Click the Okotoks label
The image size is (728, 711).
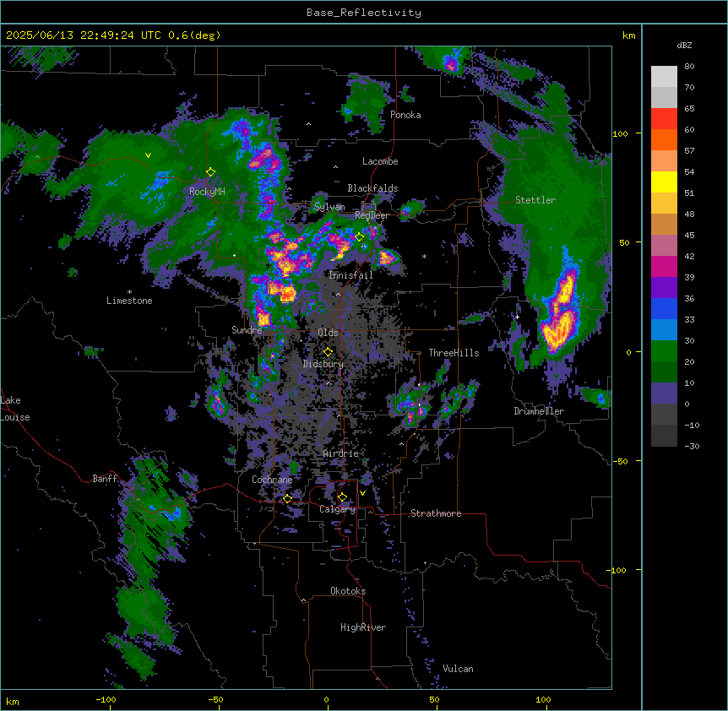348,591
